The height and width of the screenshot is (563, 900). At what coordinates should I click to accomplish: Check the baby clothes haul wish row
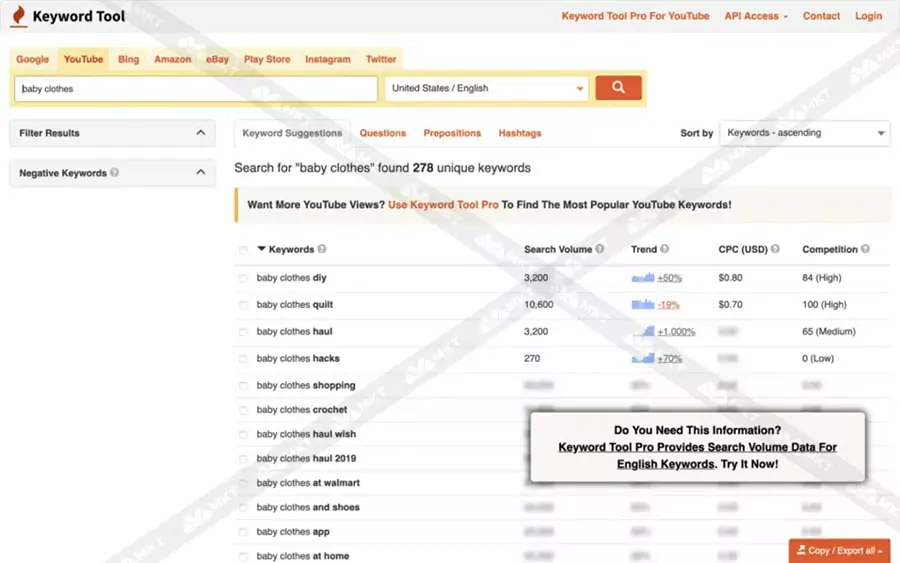[243, 434]
